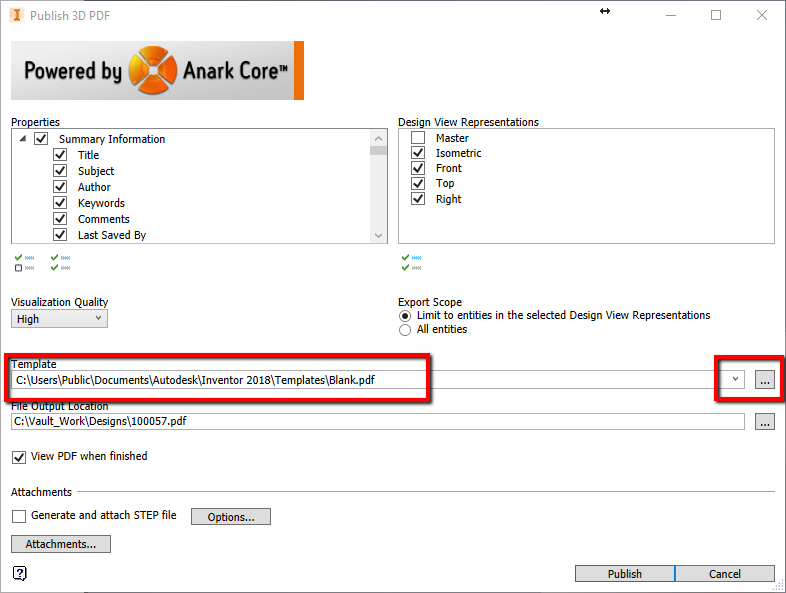Click the Properties list scroll-up arrow
Image resolution: width=786 pixels, height=593 pixels.
(378, 138)
